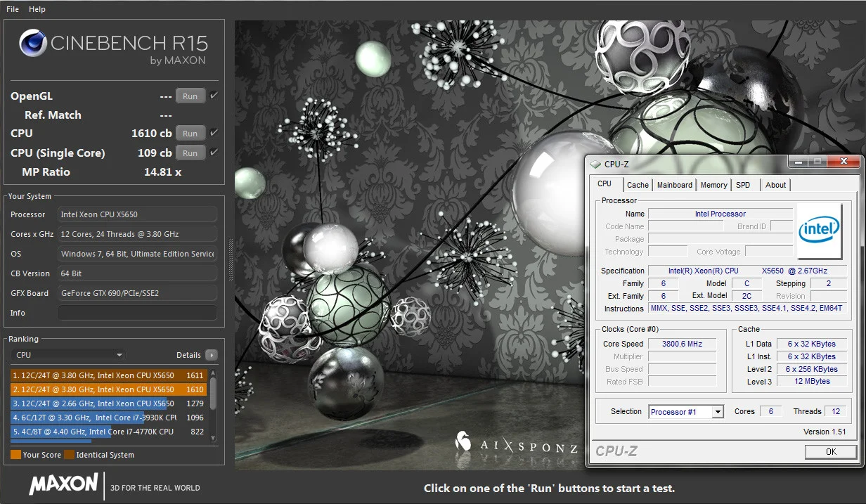Click the OS field showing Windows 7
866x504 pixels.
137,254
